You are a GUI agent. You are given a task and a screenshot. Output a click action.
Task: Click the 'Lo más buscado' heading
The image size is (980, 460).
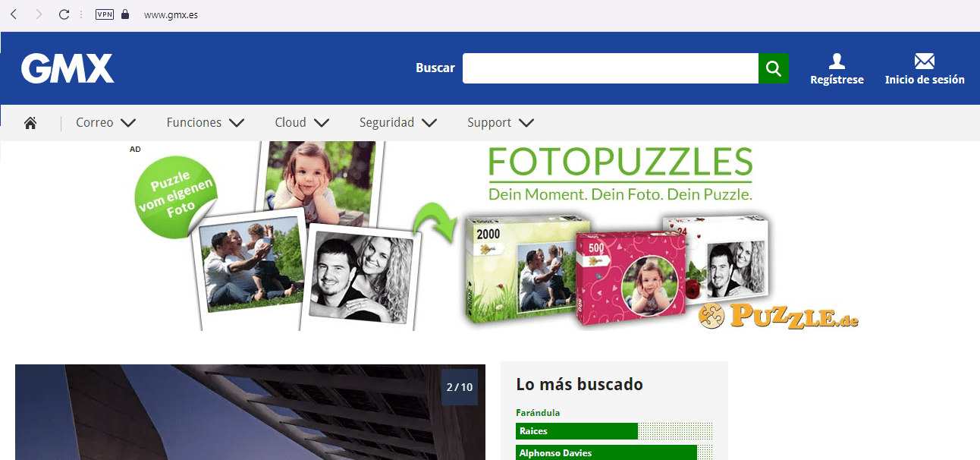tap(580, 384)
